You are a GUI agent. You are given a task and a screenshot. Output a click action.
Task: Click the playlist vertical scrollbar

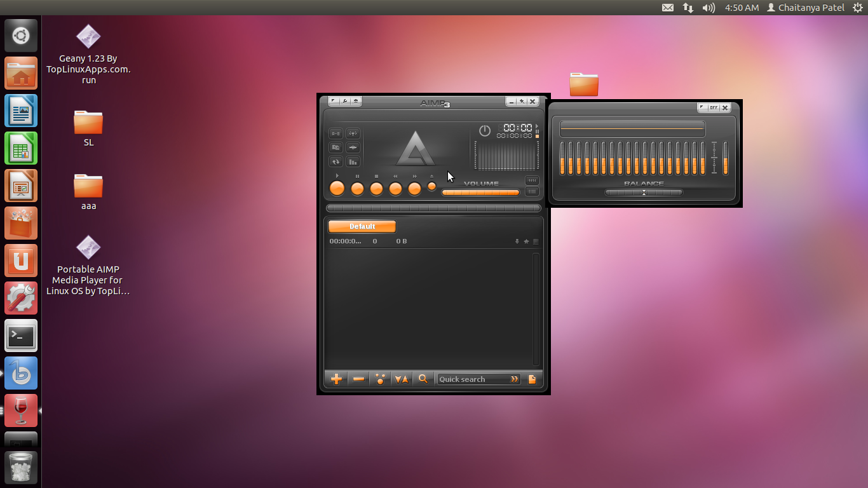coord(536,309)
